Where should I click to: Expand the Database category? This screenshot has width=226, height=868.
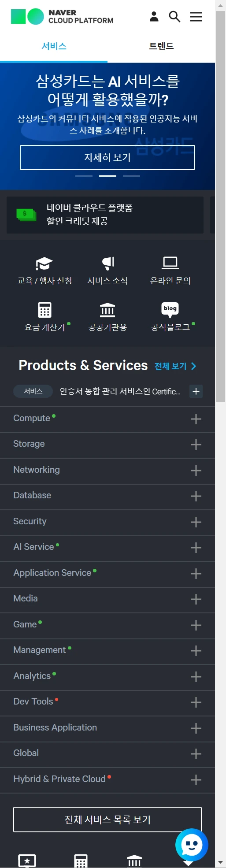(x=107, y=497)
